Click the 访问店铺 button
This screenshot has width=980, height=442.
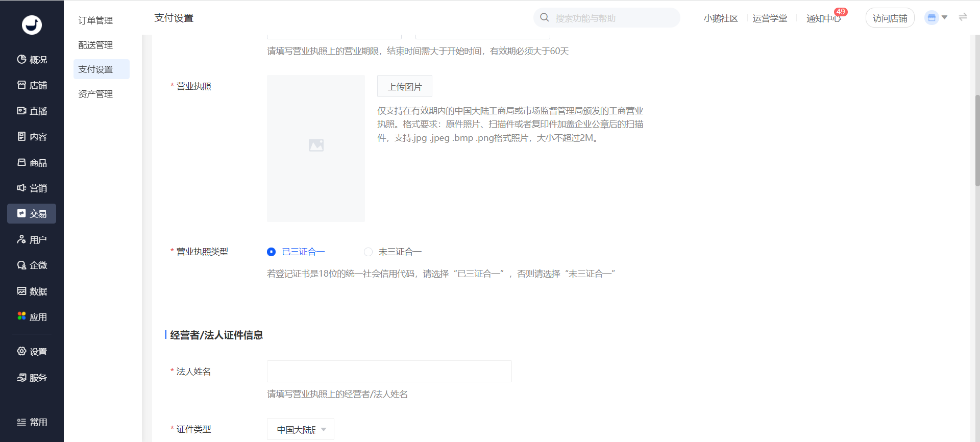point(890,18)
